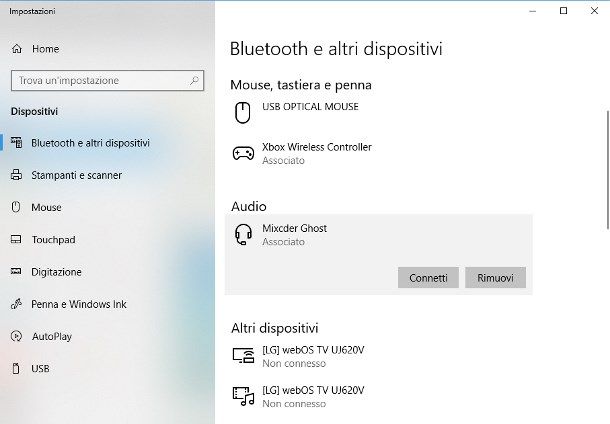Click the Audio section heading
610x424 pixels.
[249, 206]
